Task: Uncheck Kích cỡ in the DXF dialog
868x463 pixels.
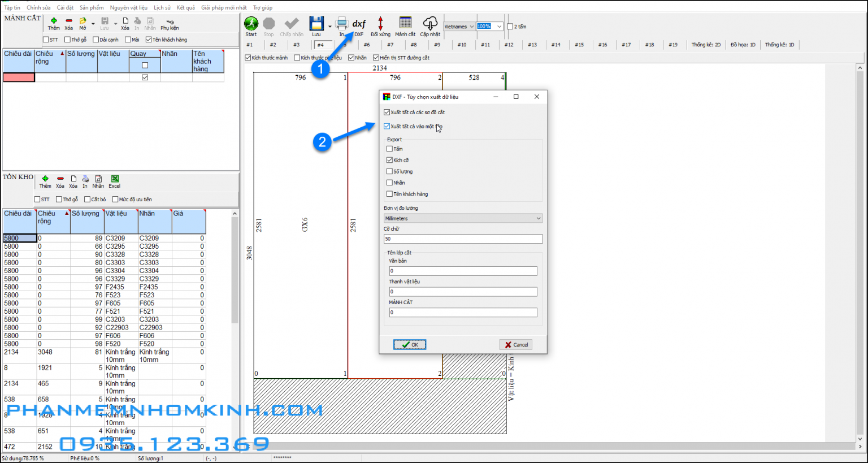Action: pyautogui.click(x=390, y=160)
